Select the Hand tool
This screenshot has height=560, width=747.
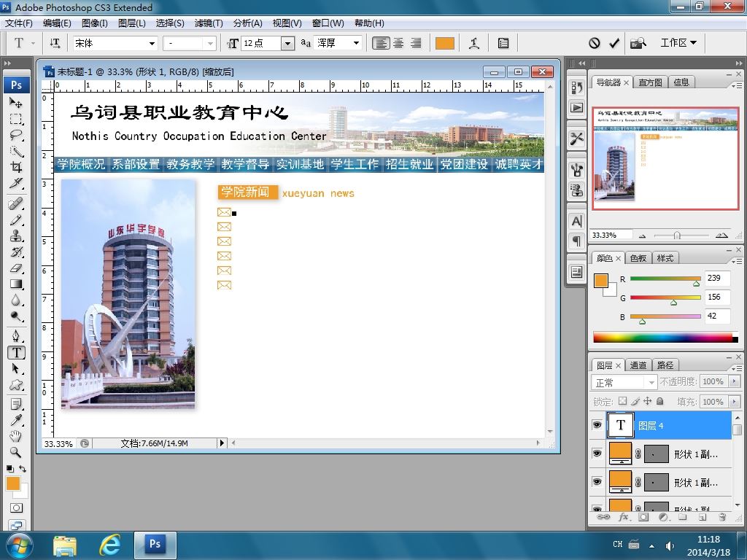(16, 436)
